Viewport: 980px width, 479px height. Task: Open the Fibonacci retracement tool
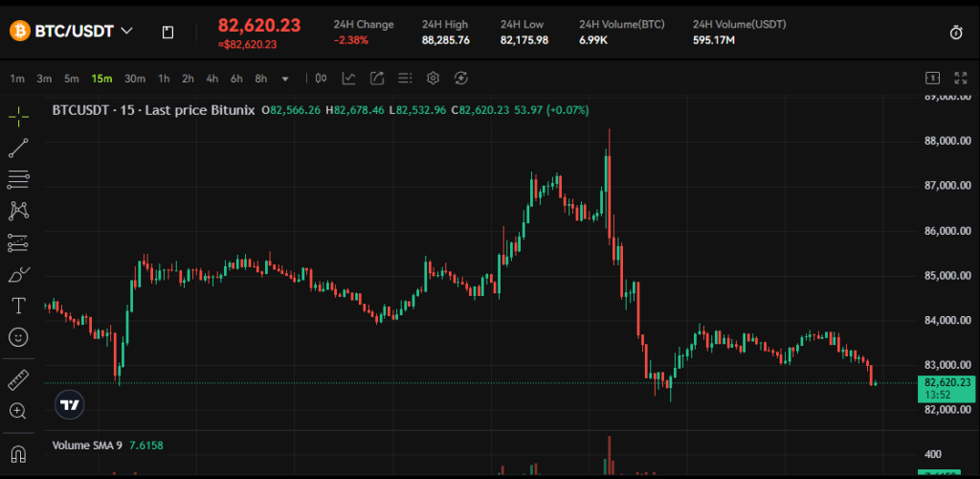tap(19, 179)
